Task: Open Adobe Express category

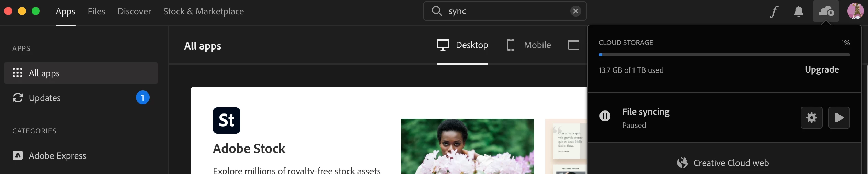Action: 49,156
